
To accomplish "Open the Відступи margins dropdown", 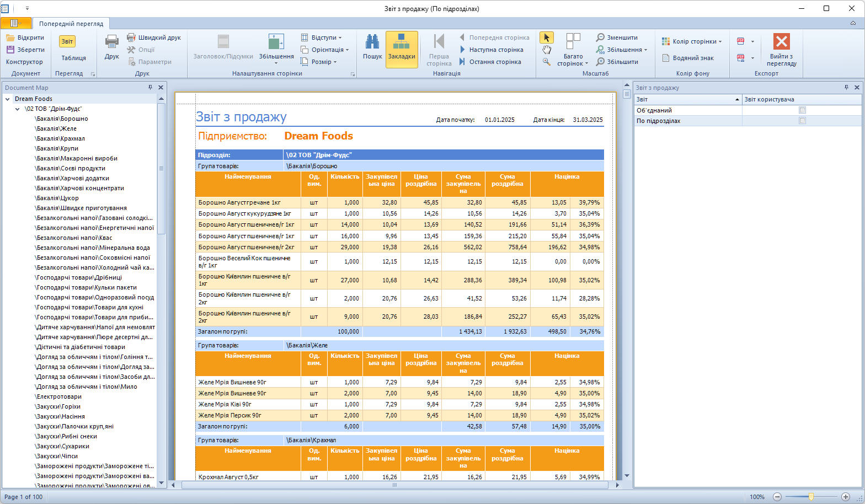I will [x=322, y=37].
